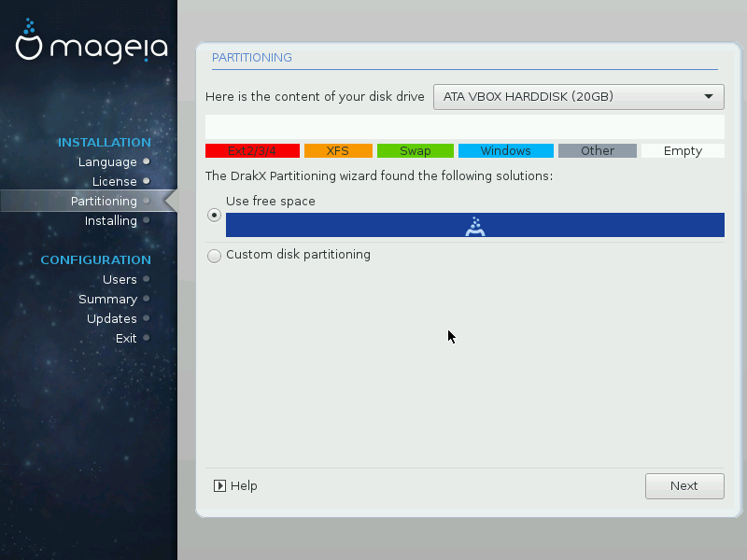Image resolution: width=747 pixels, height=560 pixels.
Task: Click the blue Windows legend swatch
Action: 505,151
